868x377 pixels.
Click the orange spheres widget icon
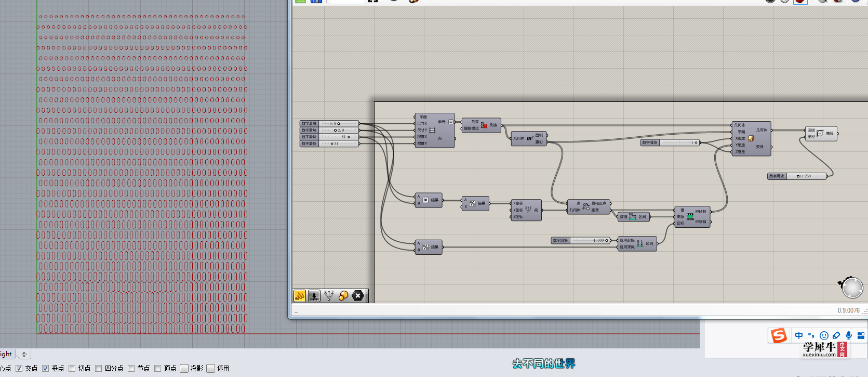(x=343, y=296)
